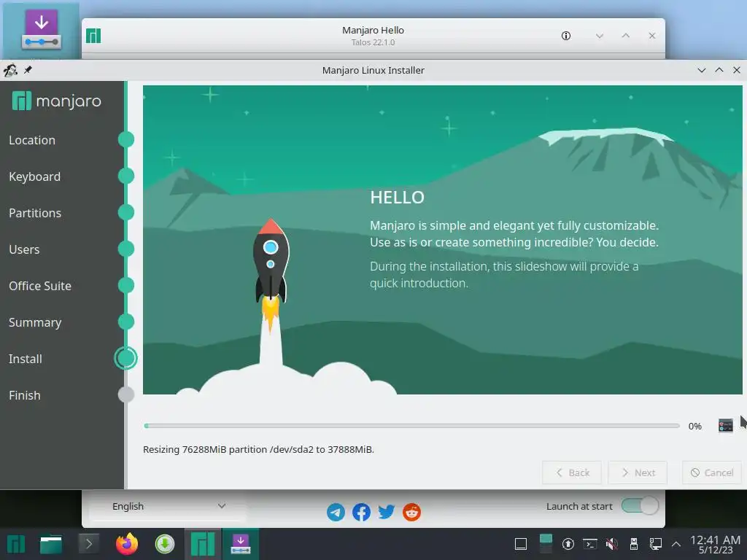Image resolution: width=747 pixels, height=560 pixels.
Task: Maximize the Manjaro Hello window
Action: click(625, 36)
